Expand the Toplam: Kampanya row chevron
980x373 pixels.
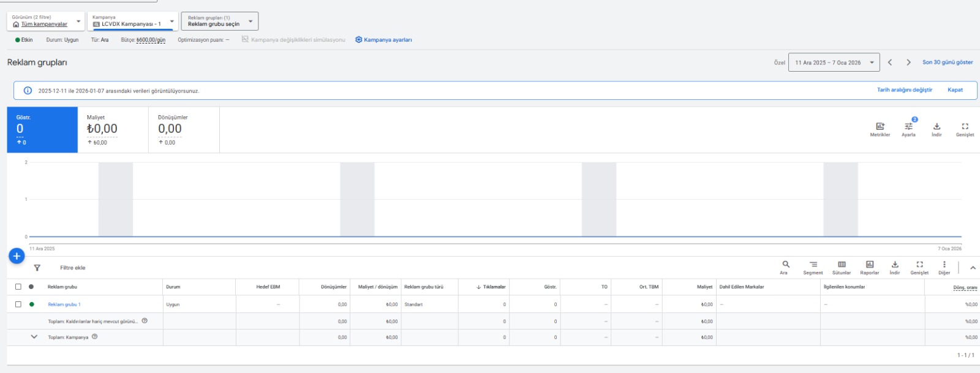tap(34, 337)
